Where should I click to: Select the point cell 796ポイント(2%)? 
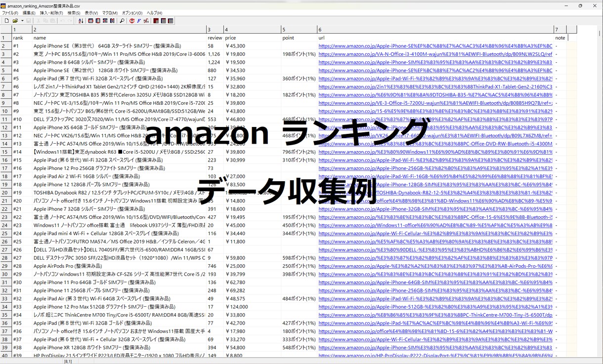point(299,152)
